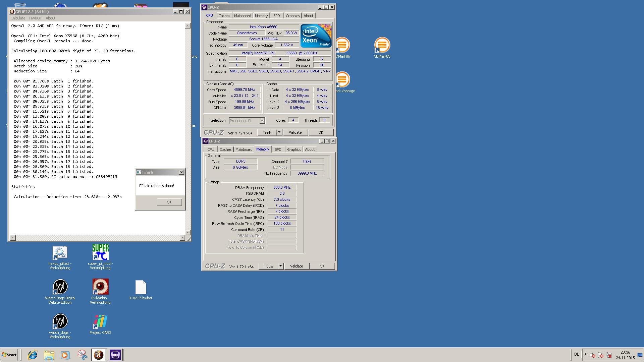The image size is (644, 362).
Task: Switch to GPUPI taskbar button
Action: 99,355
